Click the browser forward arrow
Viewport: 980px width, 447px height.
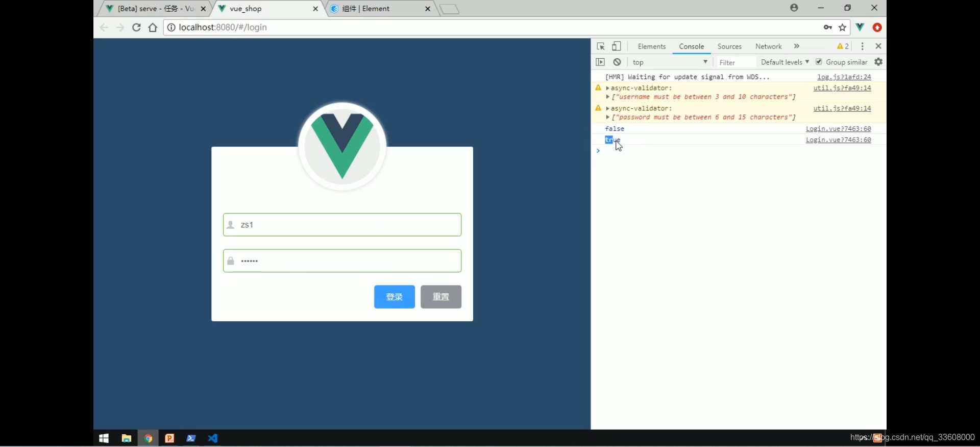(120, 28)
